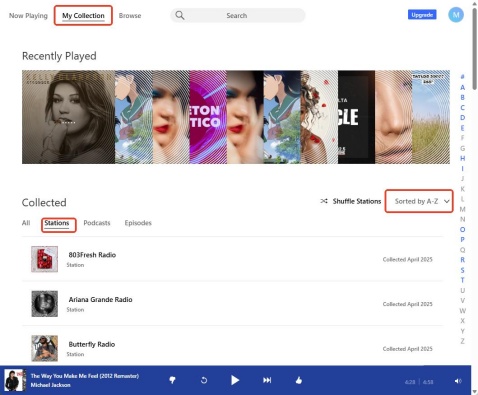Open the My Collection tab
This screenshot has width=478, height=395.
coord(83,16)
